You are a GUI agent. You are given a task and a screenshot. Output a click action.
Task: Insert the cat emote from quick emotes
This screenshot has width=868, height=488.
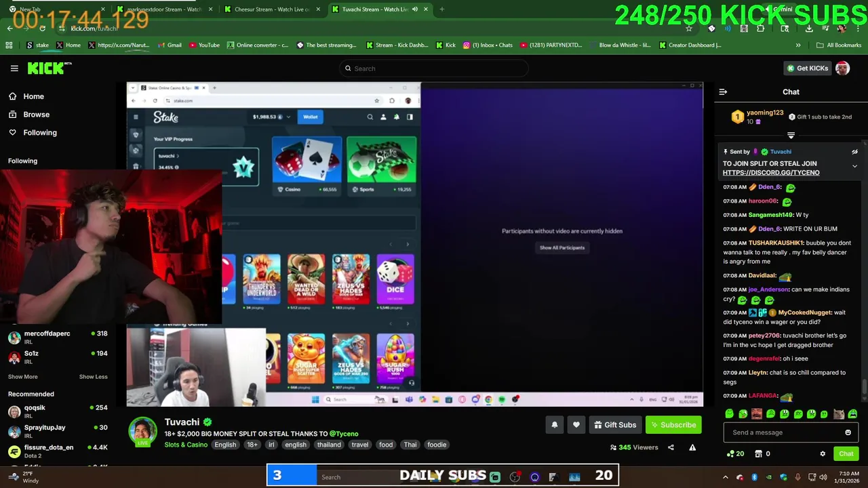(x=839, y=414)
